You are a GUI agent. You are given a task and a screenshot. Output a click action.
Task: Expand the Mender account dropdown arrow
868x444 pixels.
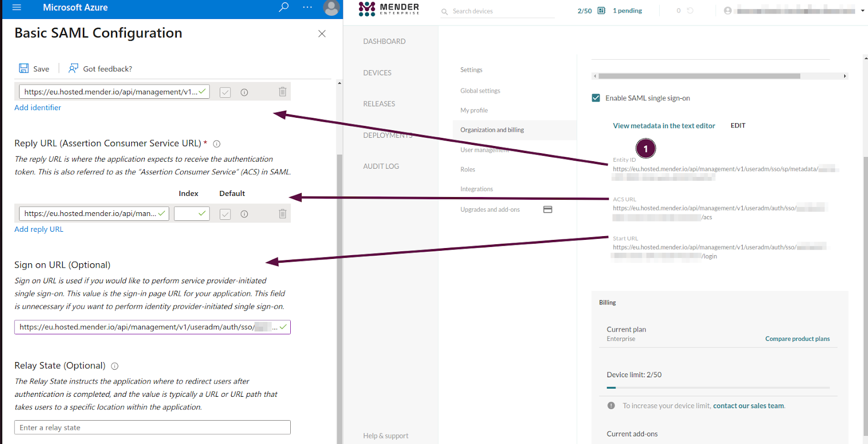click(863, 11)
